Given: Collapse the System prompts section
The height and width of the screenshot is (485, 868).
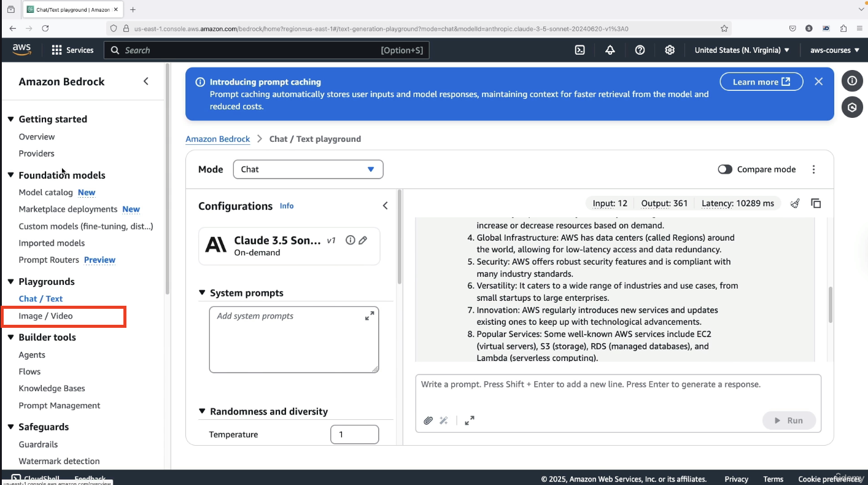Looking at the screenshot, I should [x=202, y=293].
